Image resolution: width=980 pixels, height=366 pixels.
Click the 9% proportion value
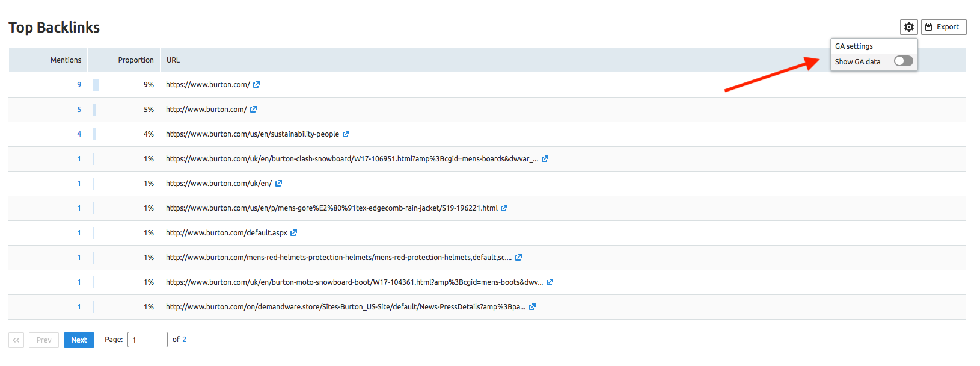pyautogui.click(x=149, y=85)
